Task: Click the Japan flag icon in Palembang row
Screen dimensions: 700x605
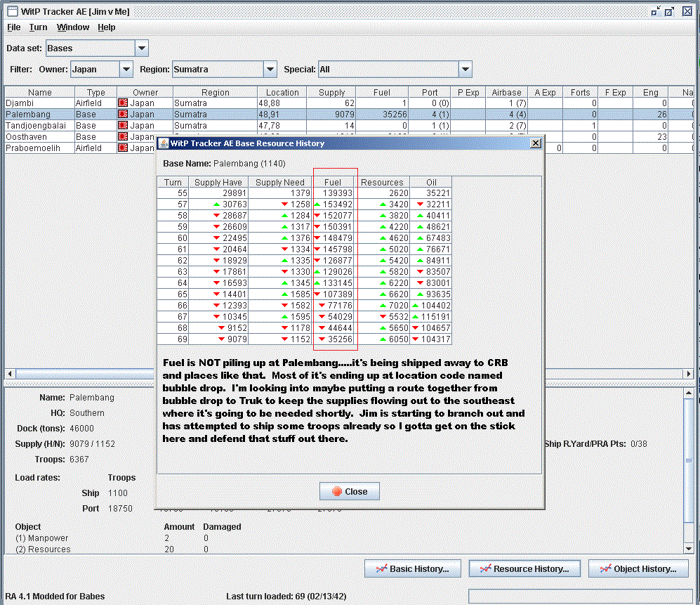Action: coord(123,114)
